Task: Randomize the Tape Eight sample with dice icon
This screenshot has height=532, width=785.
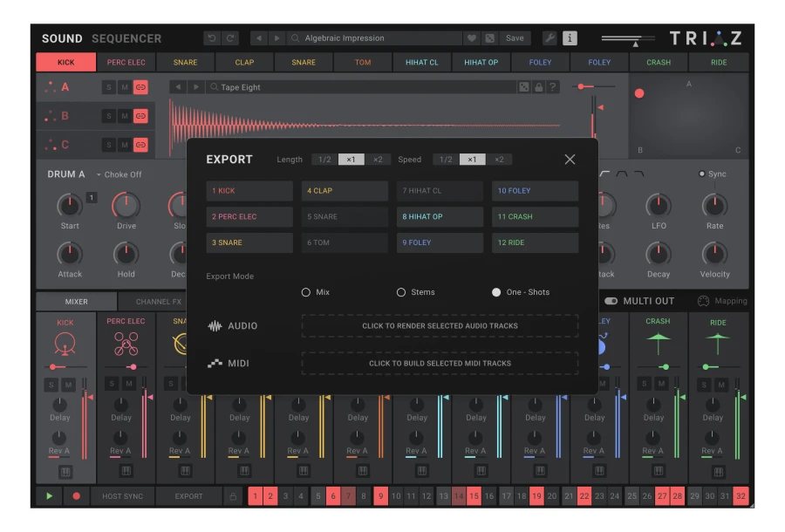Action: click(524, 87)
